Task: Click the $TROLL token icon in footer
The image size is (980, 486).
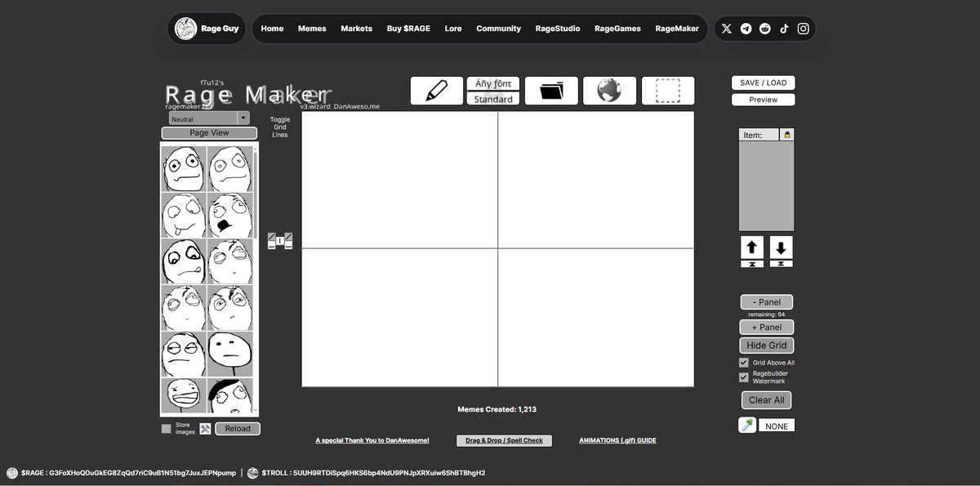Action: pos(253,473)
